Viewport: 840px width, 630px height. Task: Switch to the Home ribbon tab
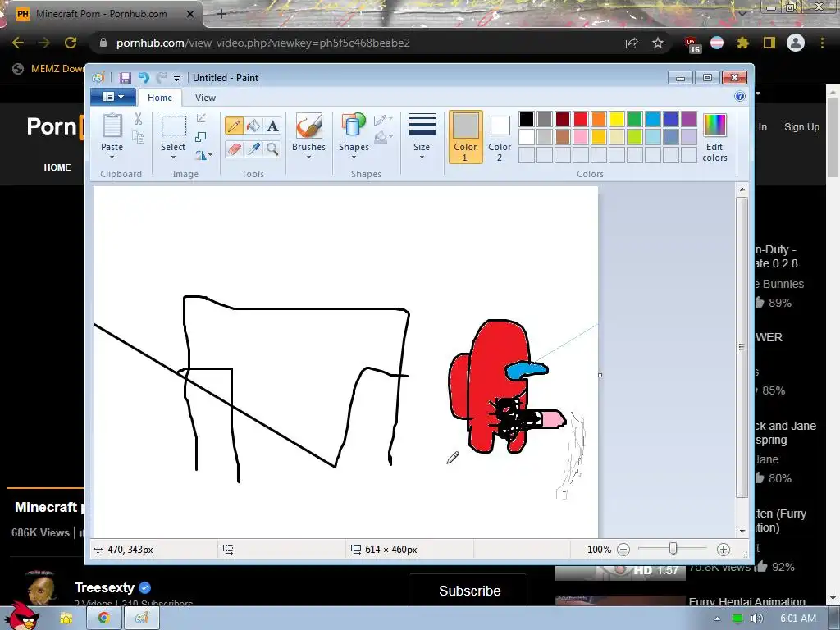pos(160,98)
